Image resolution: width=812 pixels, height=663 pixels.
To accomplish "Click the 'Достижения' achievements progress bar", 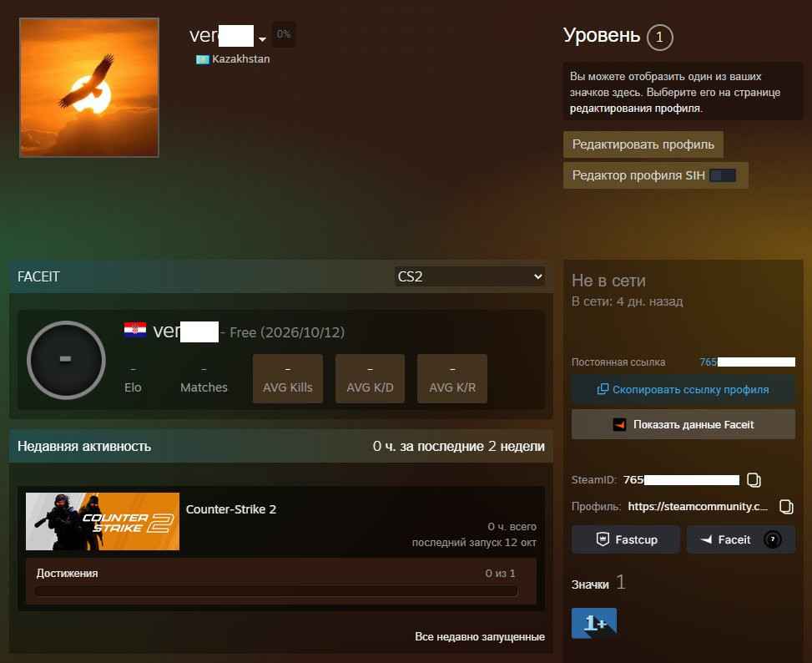I will [276, 591].
